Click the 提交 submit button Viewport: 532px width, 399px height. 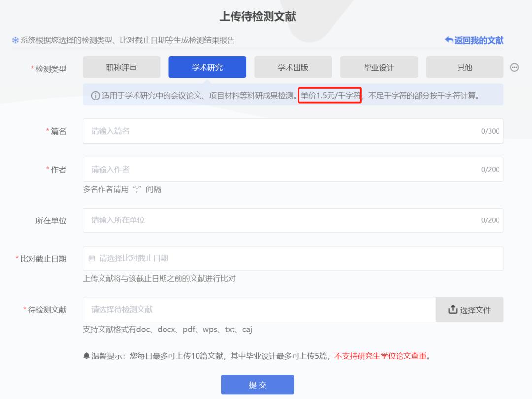(x=258, y=384)
